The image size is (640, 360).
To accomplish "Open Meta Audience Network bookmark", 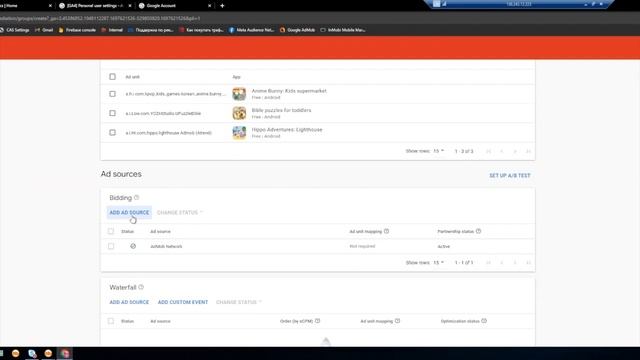I will (x=251, y=30).
